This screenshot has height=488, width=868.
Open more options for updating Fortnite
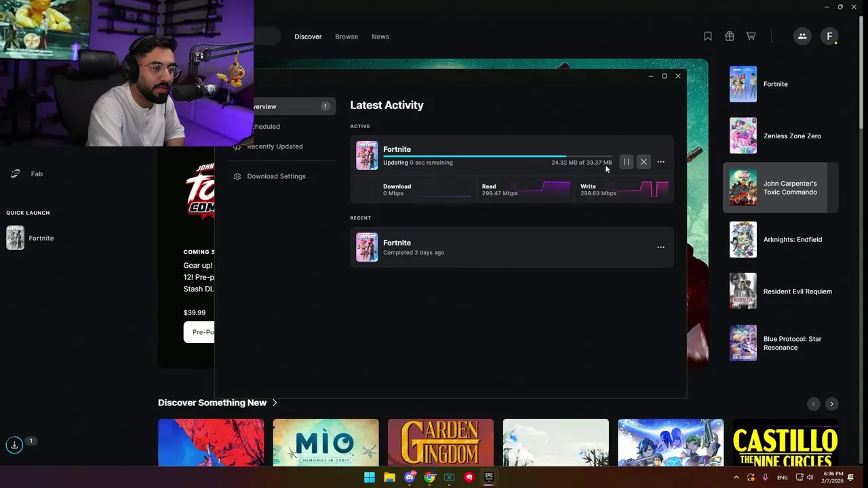point(660,162)
